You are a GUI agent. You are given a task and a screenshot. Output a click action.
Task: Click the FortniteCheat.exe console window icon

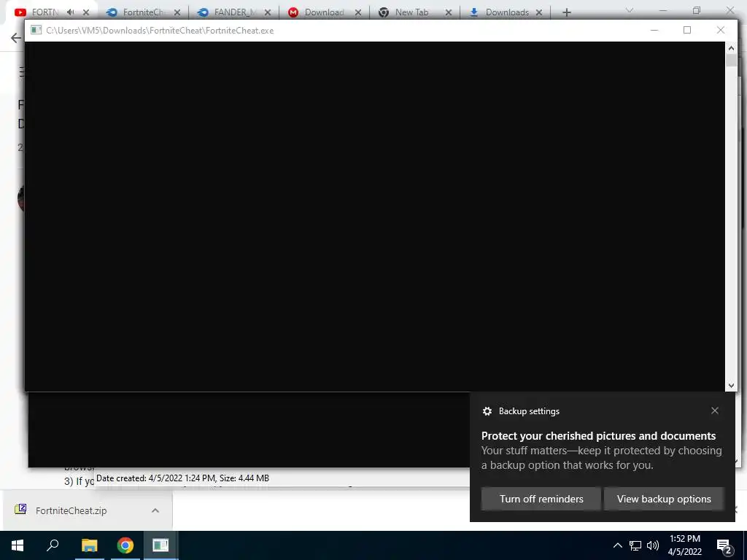(x=36, y=30)
